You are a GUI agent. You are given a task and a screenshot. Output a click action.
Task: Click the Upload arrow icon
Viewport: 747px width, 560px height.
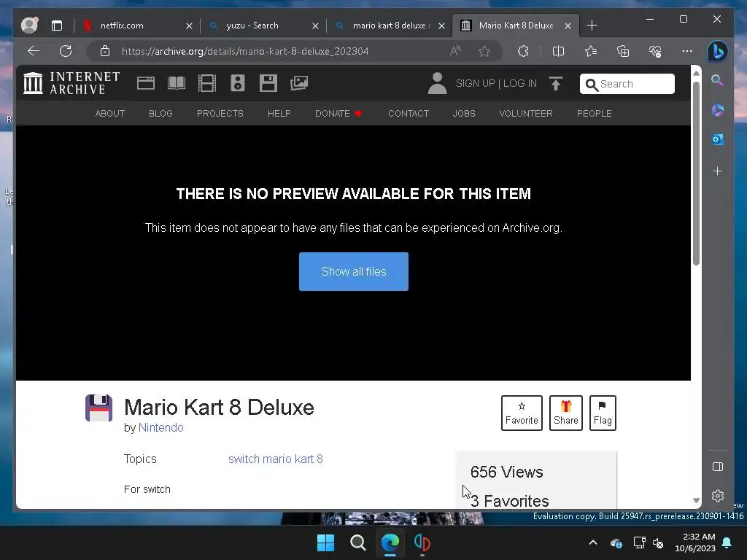click(555, 83)
